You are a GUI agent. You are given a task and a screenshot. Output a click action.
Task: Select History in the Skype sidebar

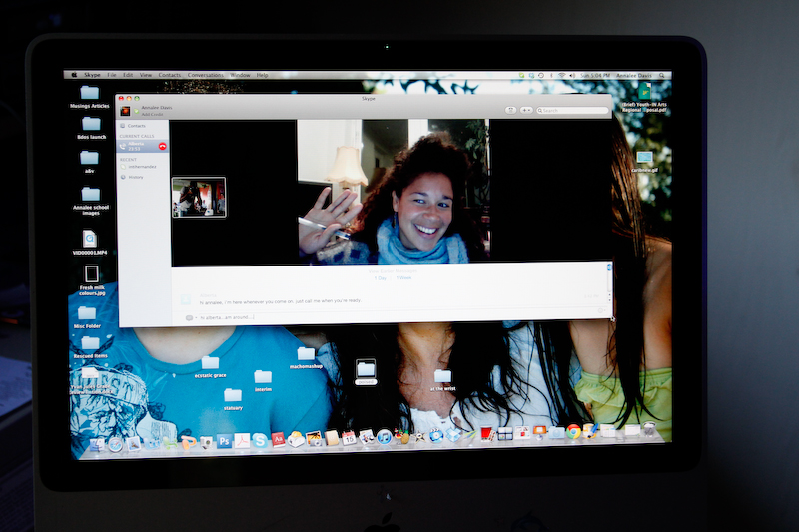[x=135, y=177]
